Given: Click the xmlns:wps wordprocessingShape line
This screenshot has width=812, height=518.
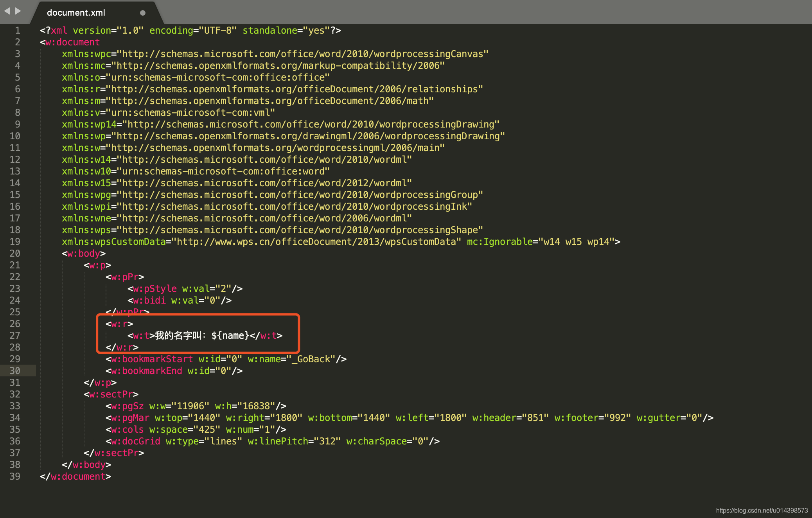Looking at the screenshot, I should pos(273,230).
